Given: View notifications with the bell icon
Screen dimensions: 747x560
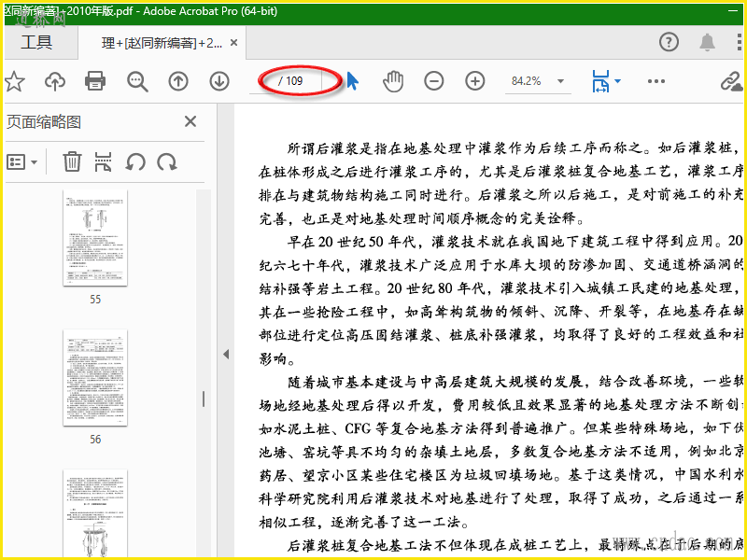Looking at the screenshot, I should point(707,42).
